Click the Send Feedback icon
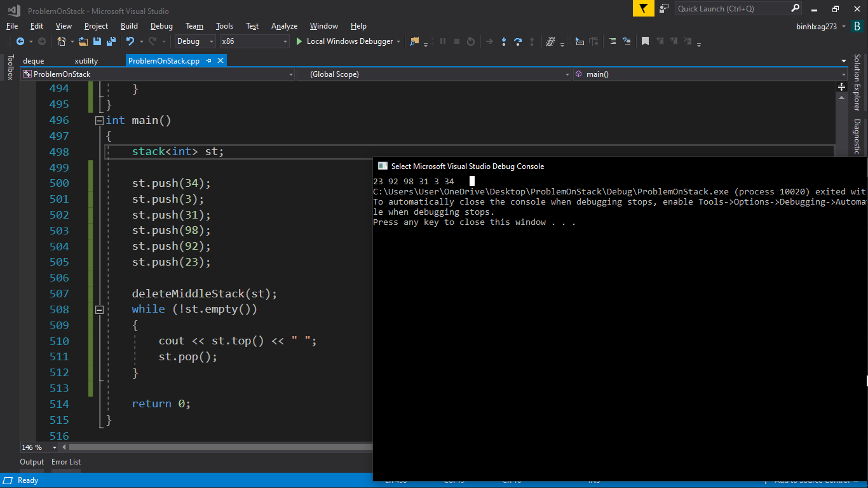 (664, 8)
